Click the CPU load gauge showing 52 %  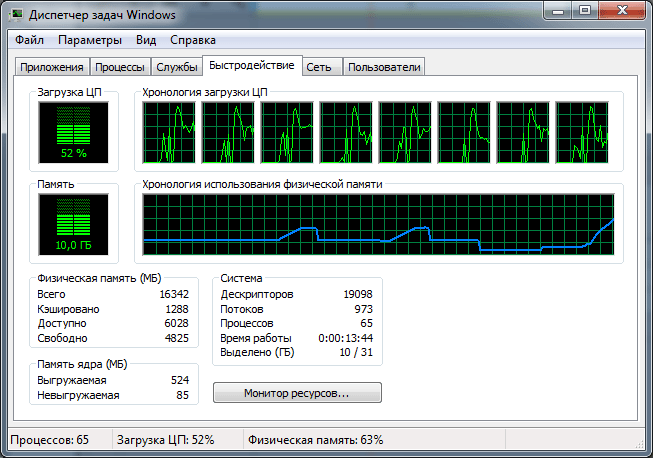coord(74,132)
